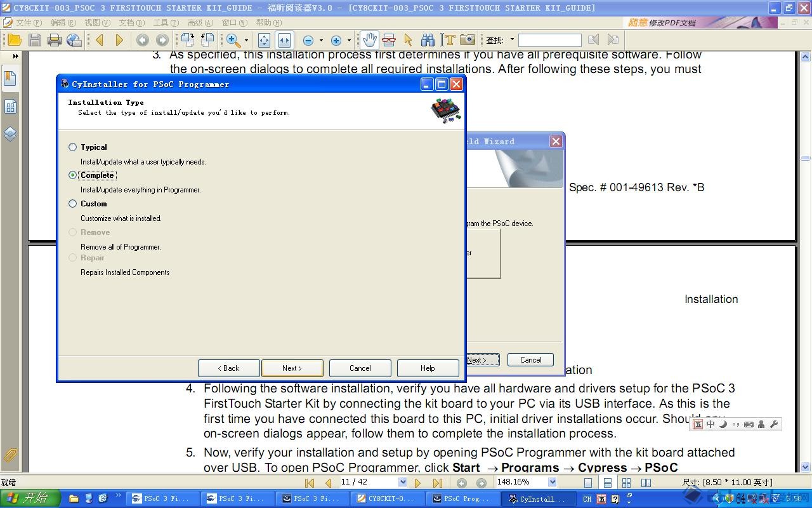
Task: Open the 工具 menu
Action: tap(166, 22)
